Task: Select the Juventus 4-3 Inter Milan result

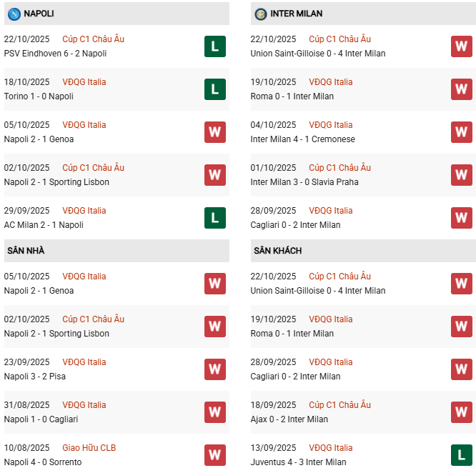Action: coord(299,462)
